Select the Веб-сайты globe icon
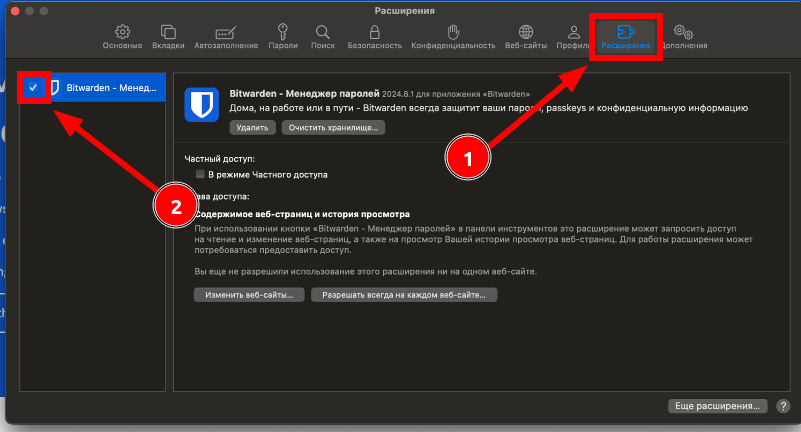 tap(527, 37)
